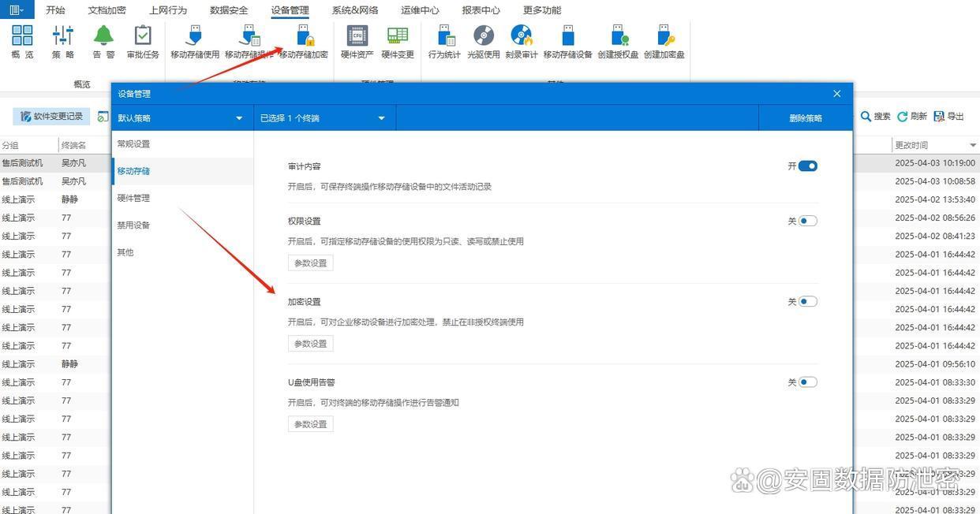Expand the 默认策略 dropdown
This screenshot has height=514, width=980.
(x=239, y=118)
